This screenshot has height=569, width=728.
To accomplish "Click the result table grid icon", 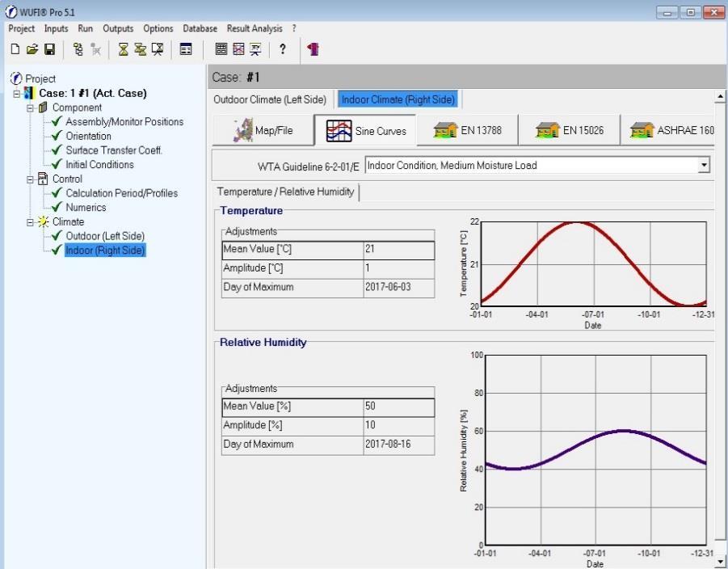I will point(221,48).
